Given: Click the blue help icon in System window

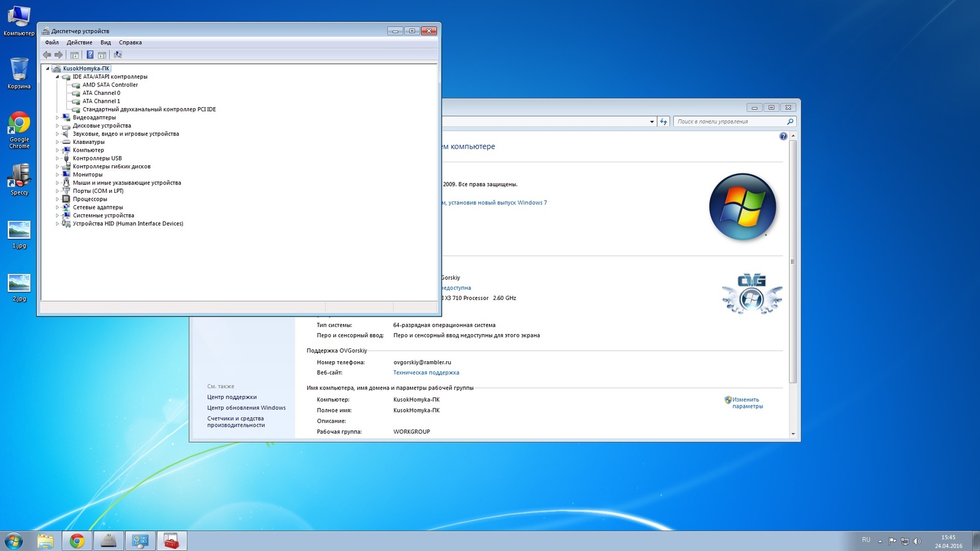Looking at the screenshot, I should click(783, 137).
